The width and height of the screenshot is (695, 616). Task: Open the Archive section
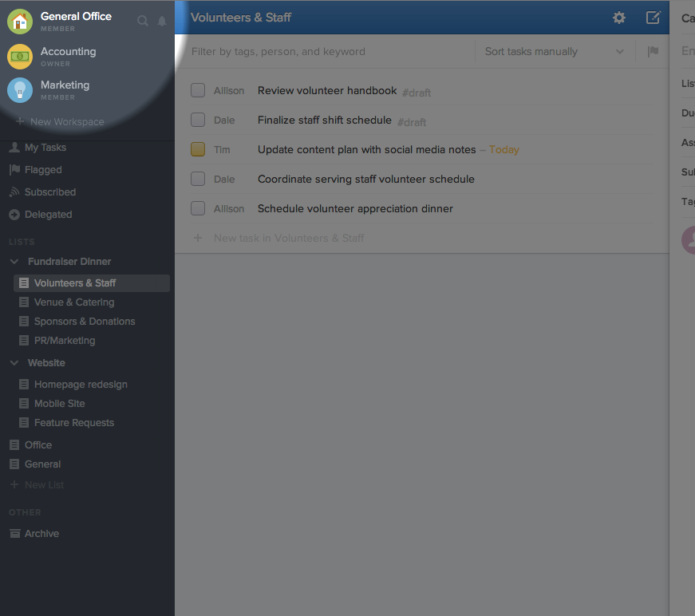point(41,534)
